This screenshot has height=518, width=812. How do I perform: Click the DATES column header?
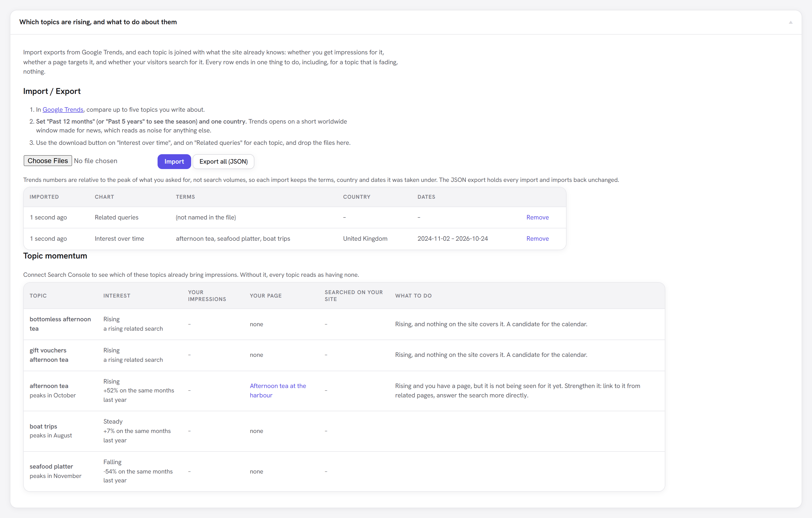click(426, 197)
